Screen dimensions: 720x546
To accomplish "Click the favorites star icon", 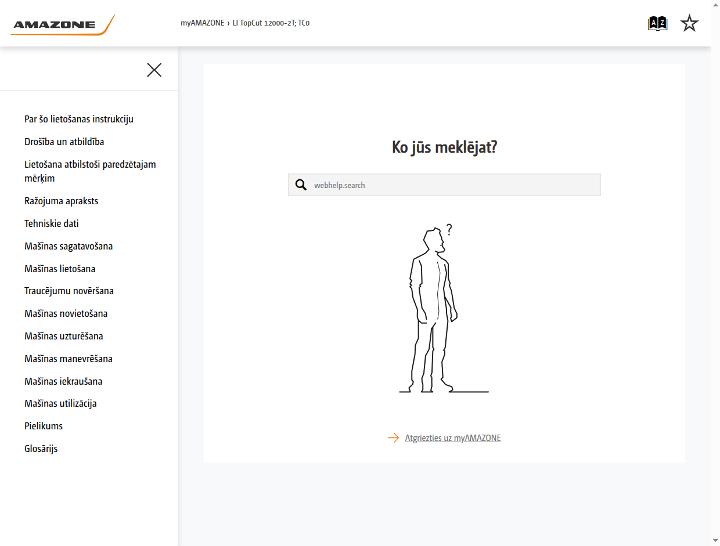I will click(689, 23).
